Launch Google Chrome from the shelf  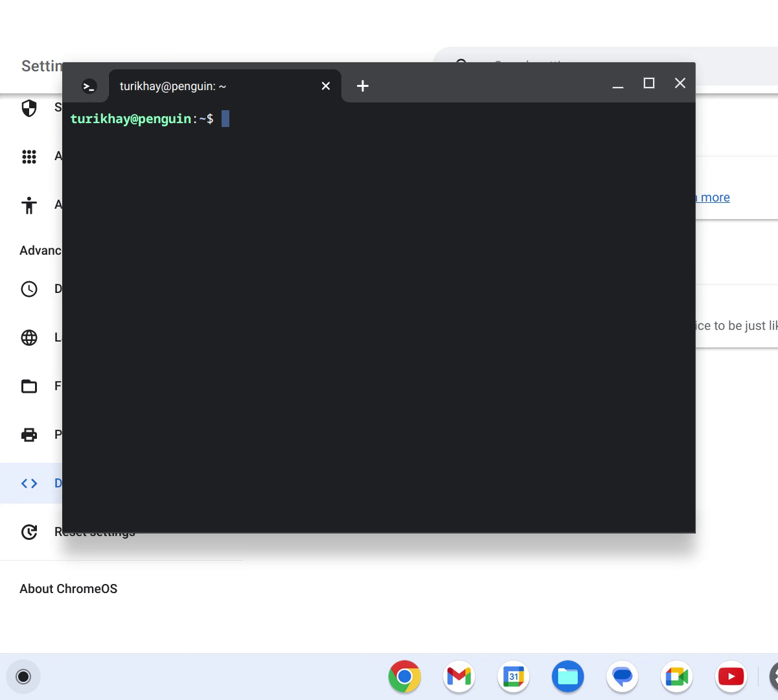(405, 677)
